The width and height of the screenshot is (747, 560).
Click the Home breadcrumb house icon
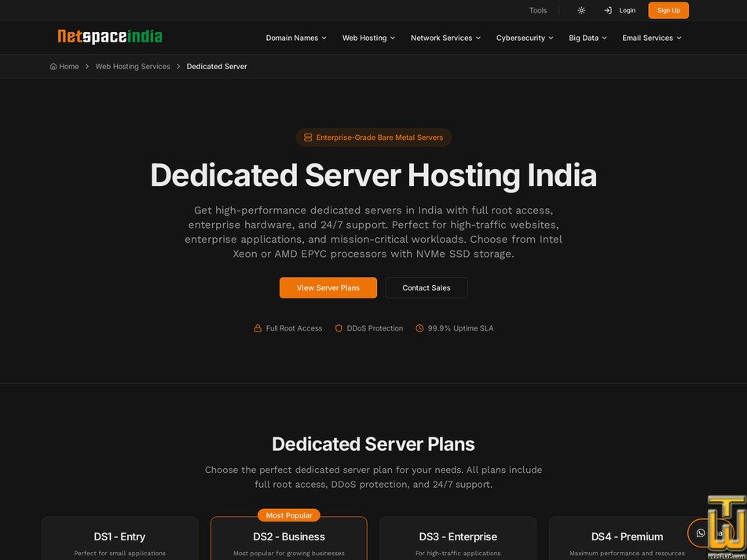53,66
